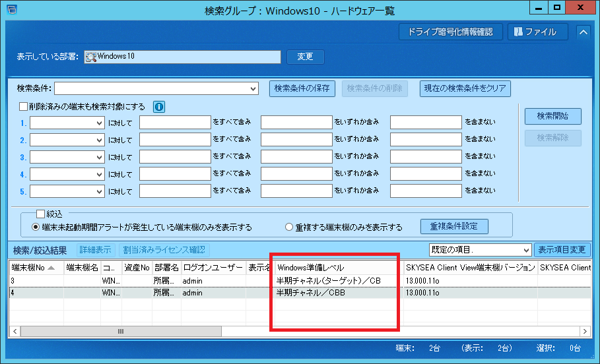Click the sort arrow on 端末機No column
The image size is (600, 364).
(51, 268)
